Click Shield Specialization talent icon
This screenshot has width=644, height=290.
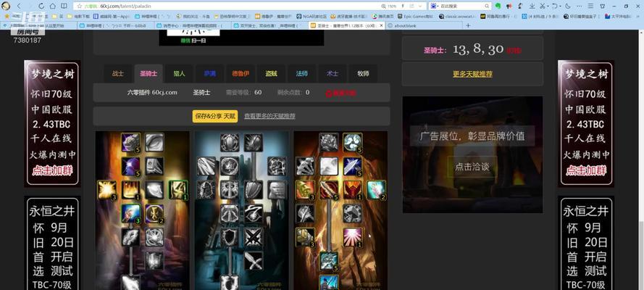[x=254, y=190]
